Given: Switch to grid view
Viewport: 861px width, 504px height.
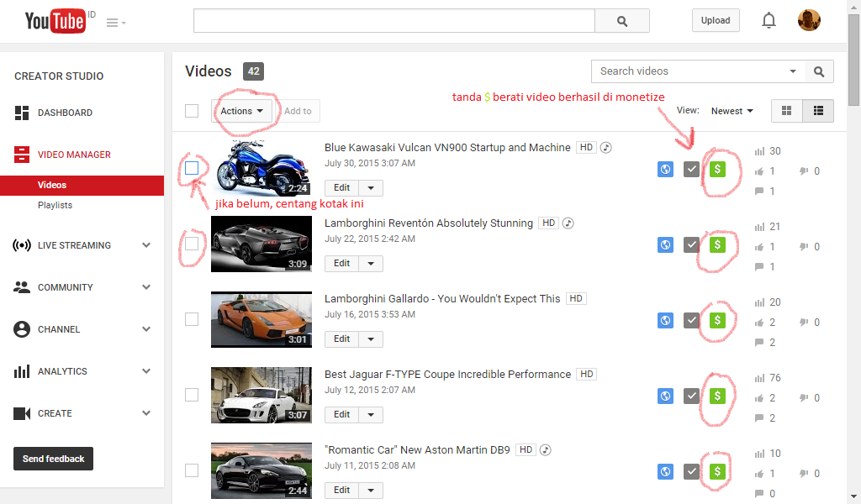Looking at the screenshot, I should pyautogui.click(x=786, y=111).
